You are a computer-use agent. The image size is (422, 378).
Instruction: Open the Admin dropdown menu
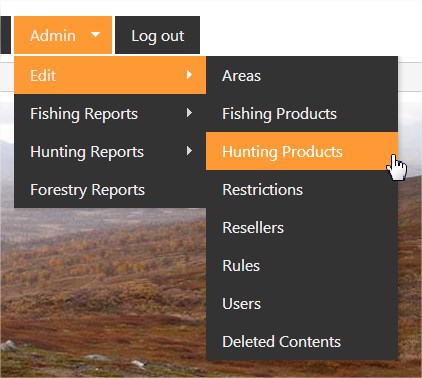[63, 35]
